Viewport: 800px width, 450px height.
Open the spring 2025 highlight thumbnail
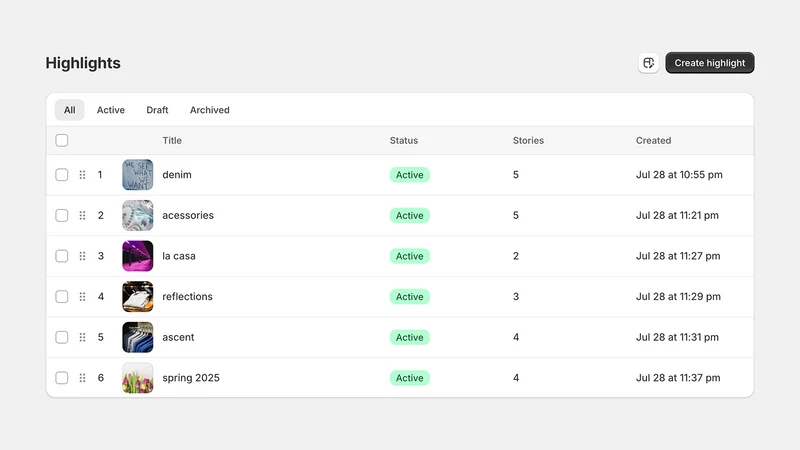(138, 378)
